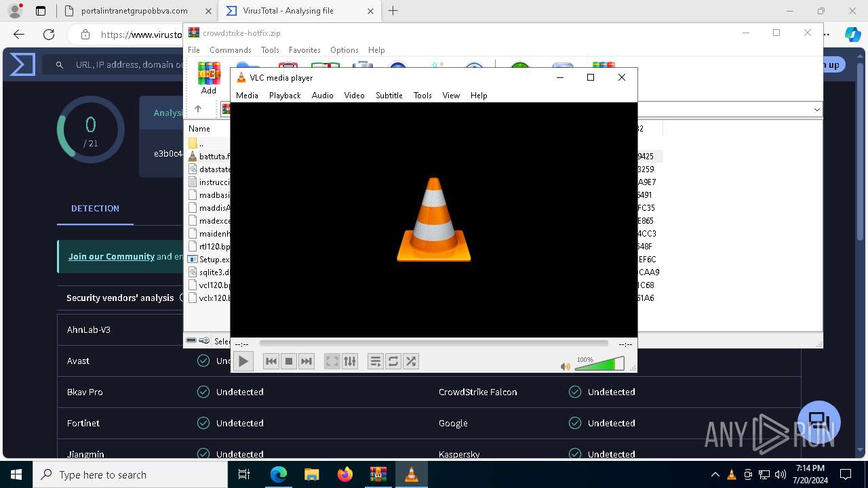Open Task View on taskbar
The height and width of the screenshot is (488, 868).
tap(245, 474)
